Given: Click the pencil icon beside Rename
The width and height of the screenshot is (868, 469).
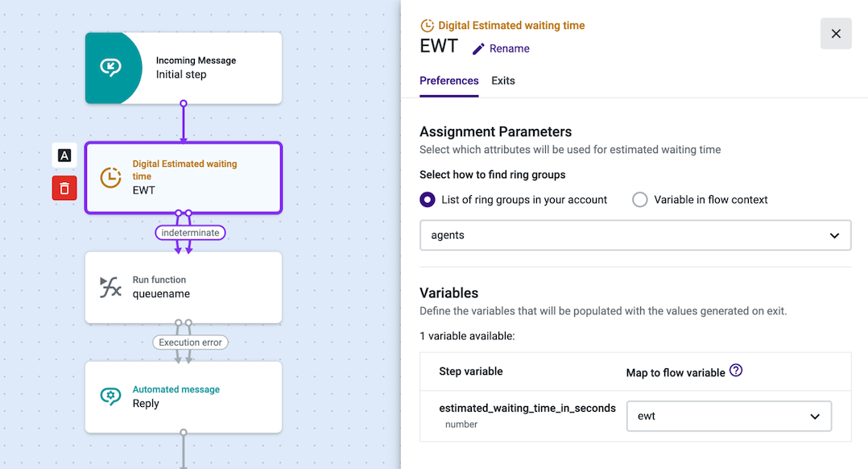Looking at the screenshot, I should click(x=478, y=48).
